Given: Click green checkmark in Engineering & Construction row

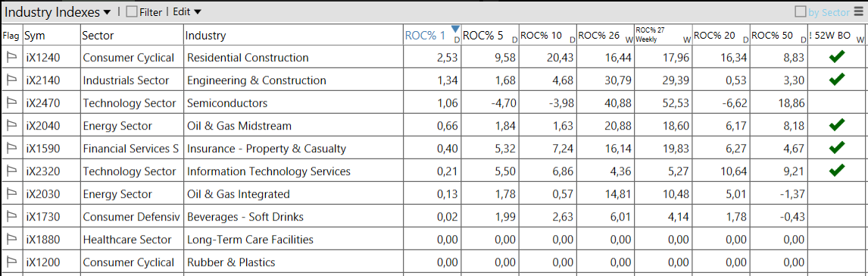Looking at the screenshot, I should click(837, 80).
